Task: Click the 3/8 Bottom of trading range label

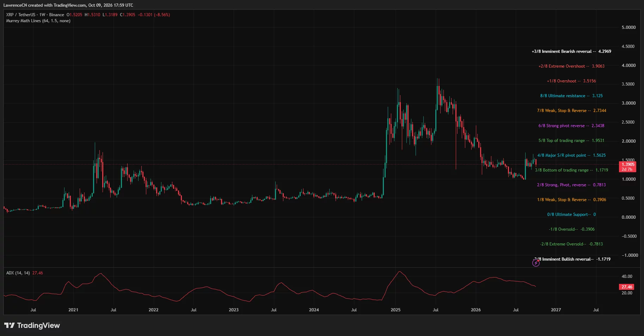Action: pyautogui.click(x=571, y=170)
